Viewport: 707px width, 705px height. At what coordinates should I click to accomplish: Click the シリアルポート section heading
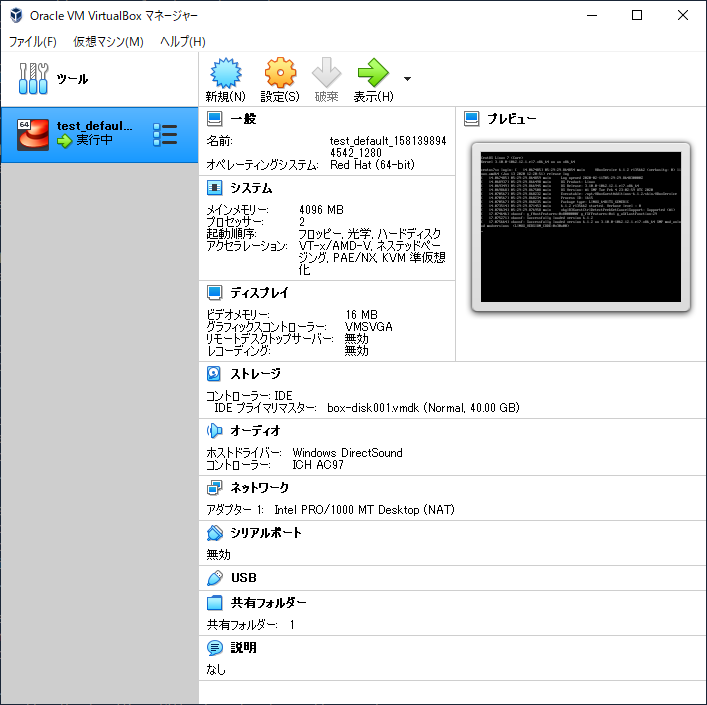[x=266, y=533]
